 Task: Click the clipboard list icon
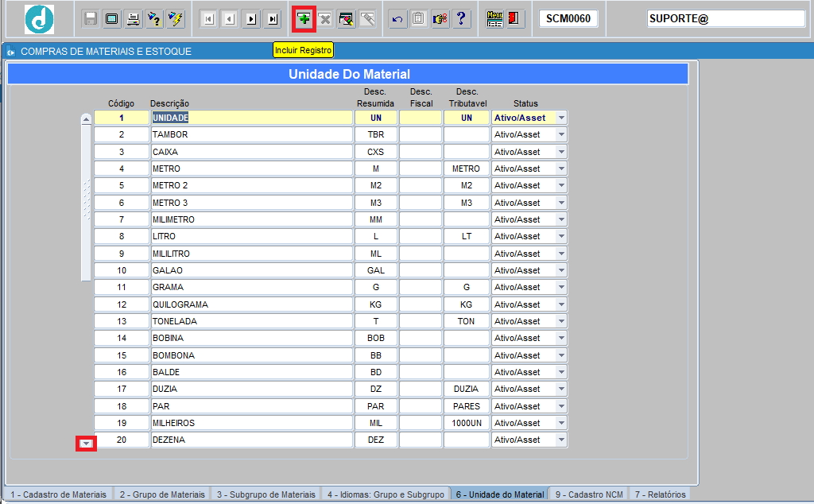tap(418, 19)
